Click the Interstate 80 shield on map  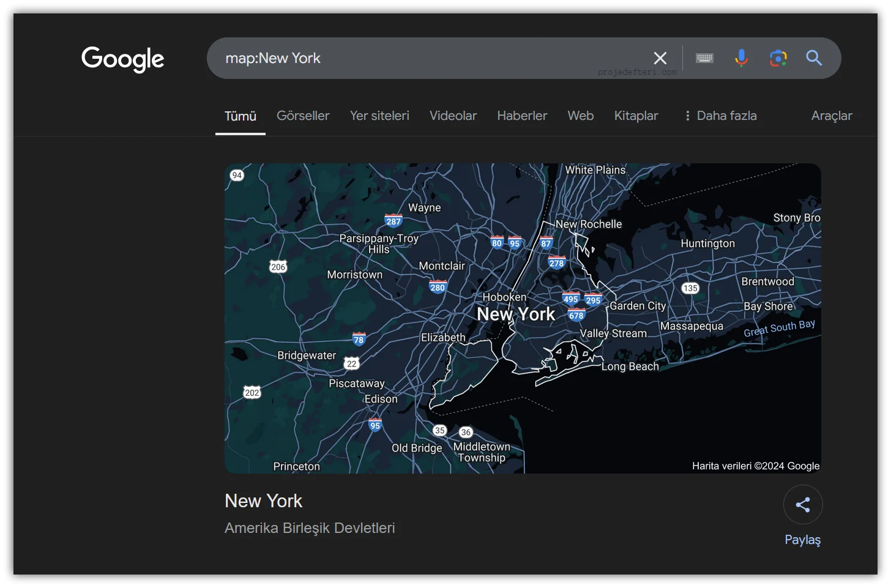click(x=497, y=242)
